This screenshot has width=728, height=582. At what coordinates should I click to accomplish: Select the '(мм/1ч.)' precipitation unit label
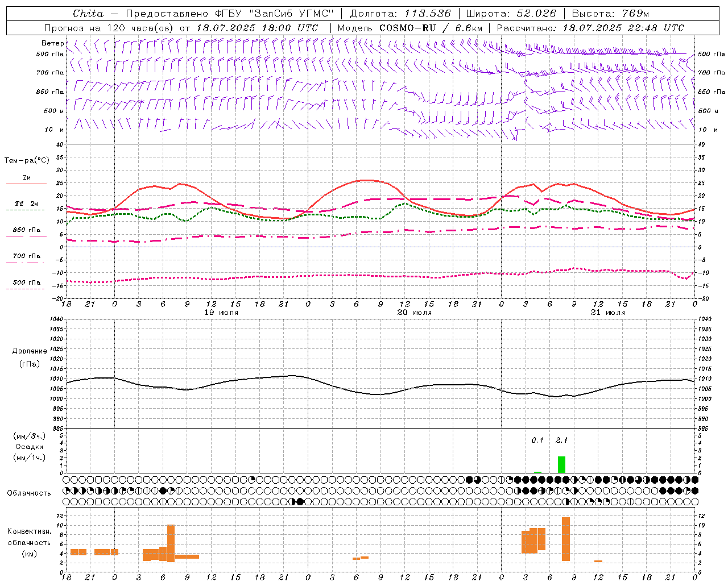click(x=30, y=458)
